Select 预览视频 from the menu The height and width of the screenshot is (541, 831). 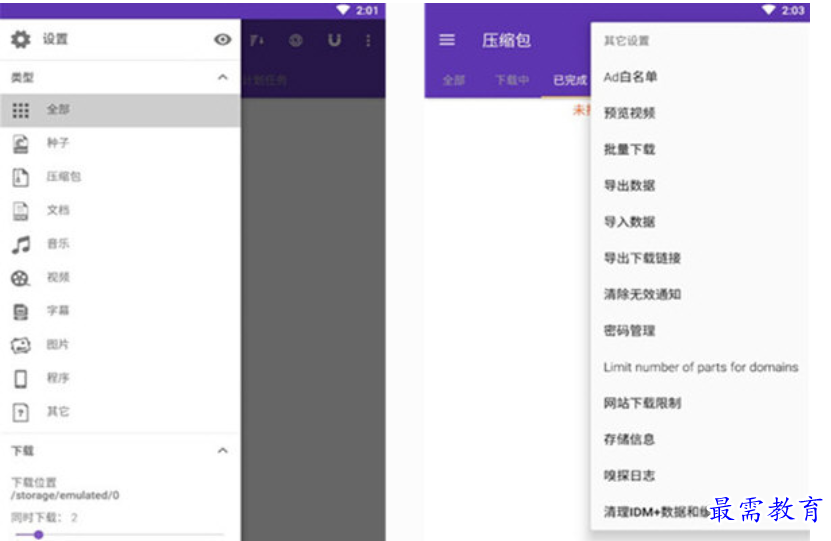pos(630,113)
